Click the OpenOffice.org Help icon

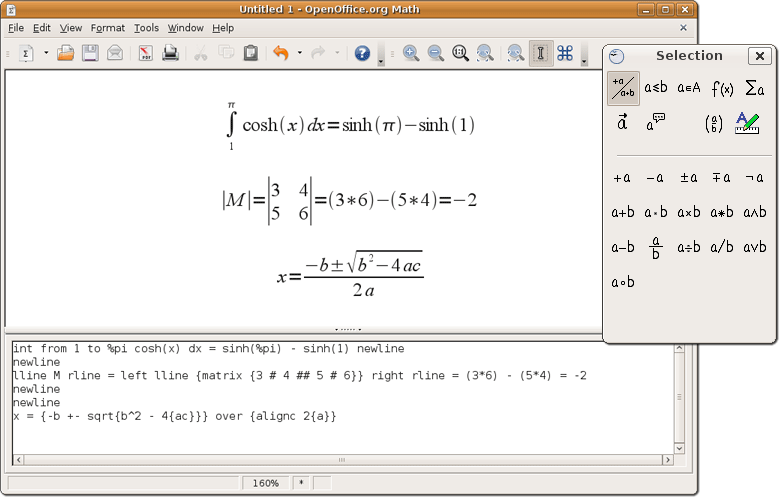coord(362,53)
